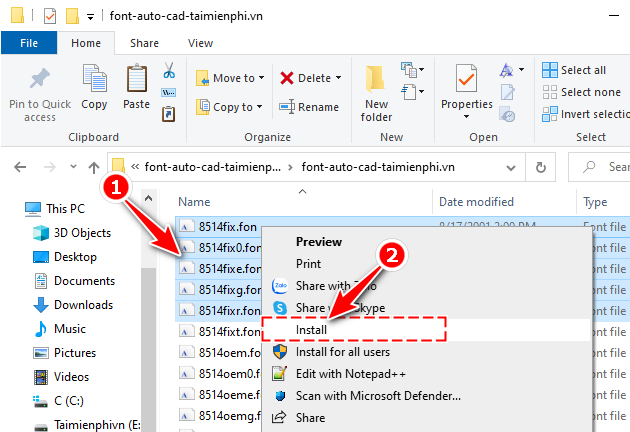This screenshot has width=630, height=432.
Task: Sort by the Date modified column
Action: click(476, 202)
